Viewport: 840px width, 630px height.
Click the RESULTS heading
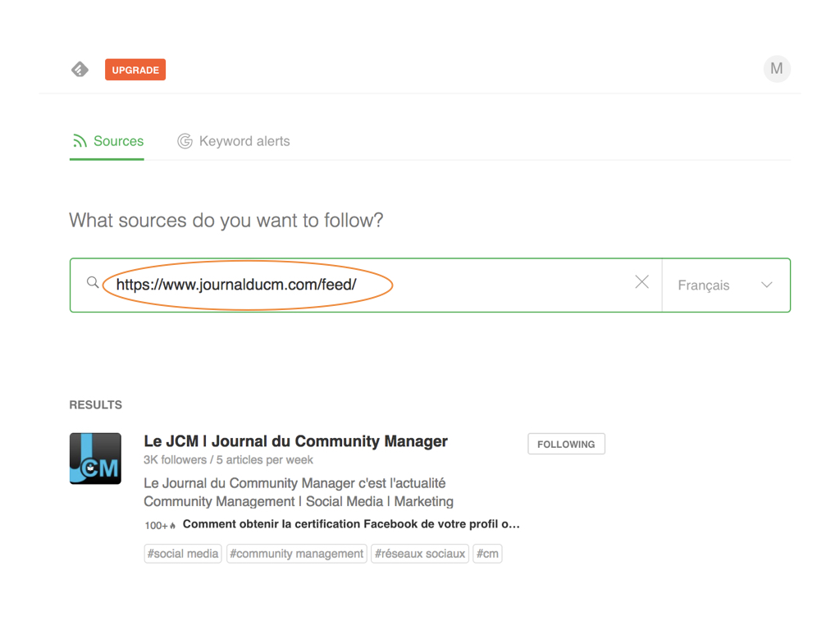(x=96, y=405)
